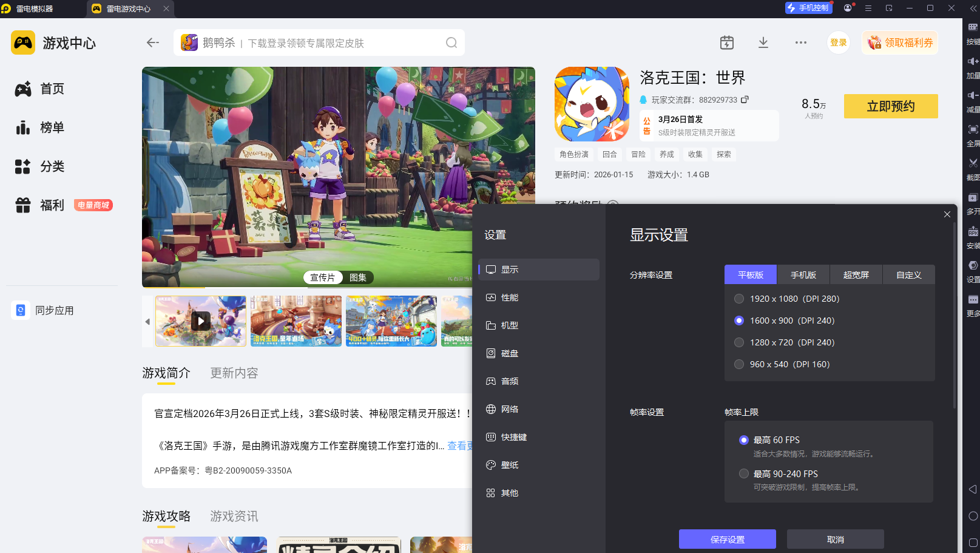Click the magnifier search icon
This screenshot has width=980, height=553.
(451, 42)
